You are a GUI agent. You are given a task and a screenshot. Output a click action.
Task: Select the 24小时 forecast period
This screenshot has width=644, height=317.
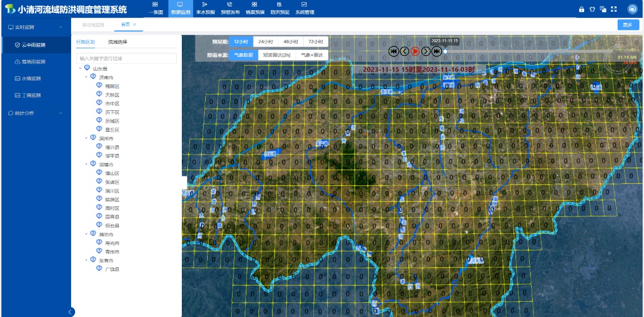266,42
